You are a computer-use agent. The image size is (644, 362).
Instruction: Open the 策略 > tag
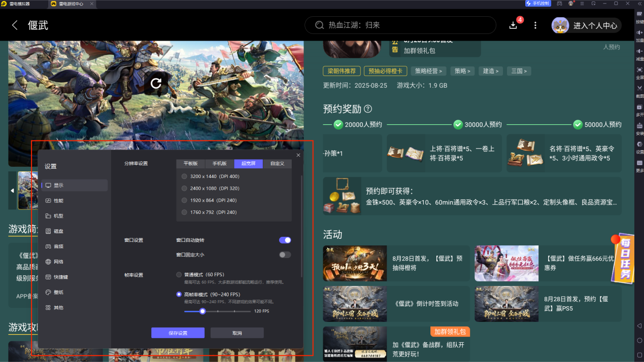coord(462,71)
